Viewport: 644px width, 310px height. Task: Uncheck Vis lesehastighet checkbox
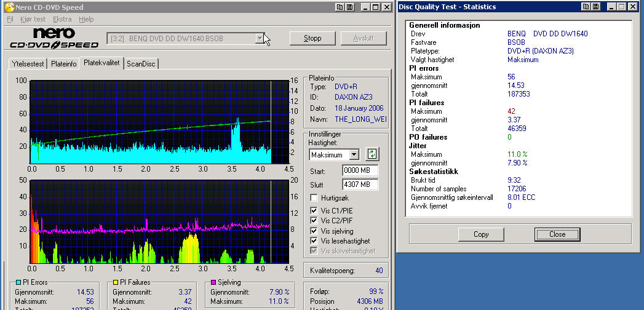click(x=314, y=240)
